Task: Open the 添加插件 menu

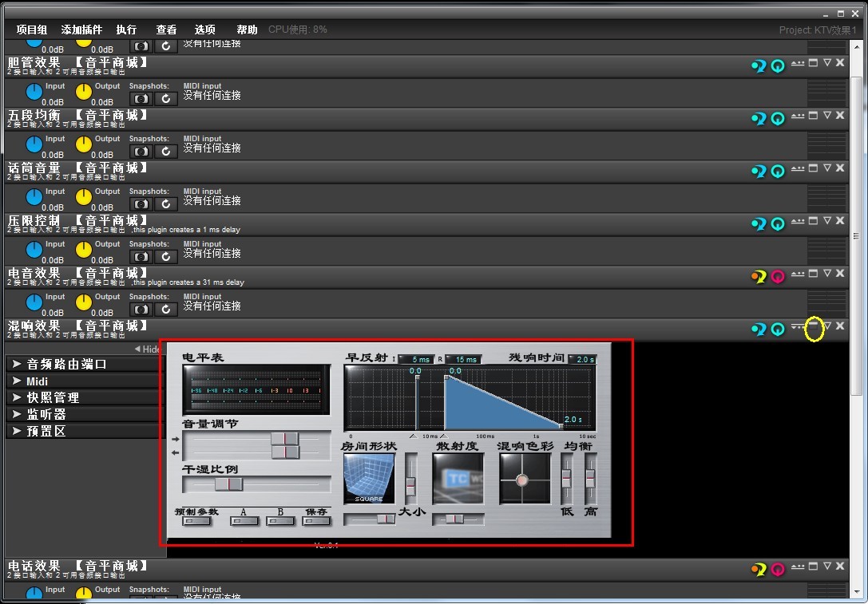Action: click(x=81, y=30)
